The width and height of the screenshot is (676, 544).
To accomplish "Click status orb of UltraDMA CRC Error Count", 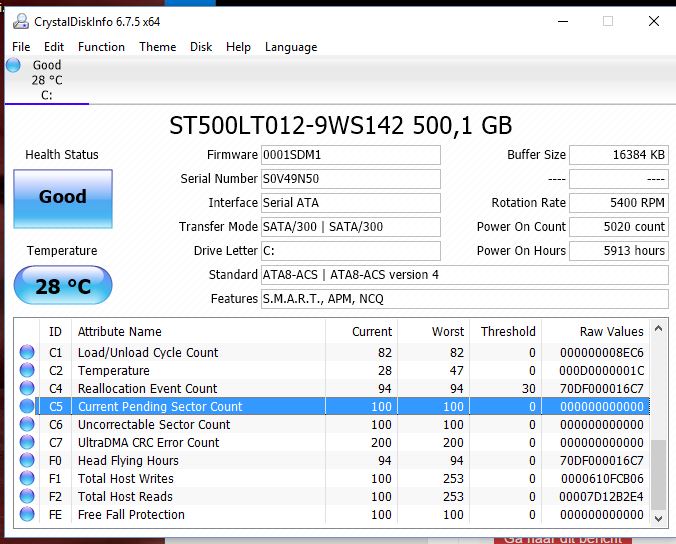I will tap(27, 442).
